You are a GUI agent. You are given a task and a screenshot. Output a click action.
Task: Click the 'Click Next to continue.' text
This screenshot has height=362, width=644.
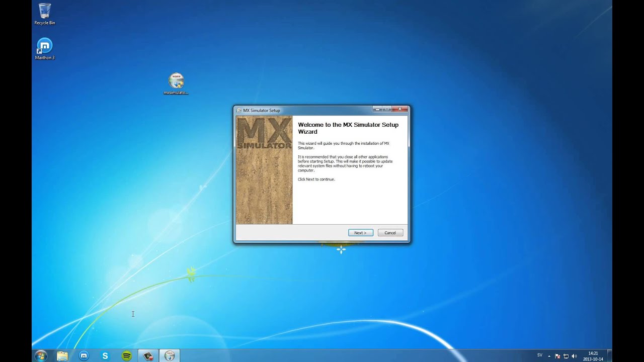pyautogui.click(x=316, y=179)
